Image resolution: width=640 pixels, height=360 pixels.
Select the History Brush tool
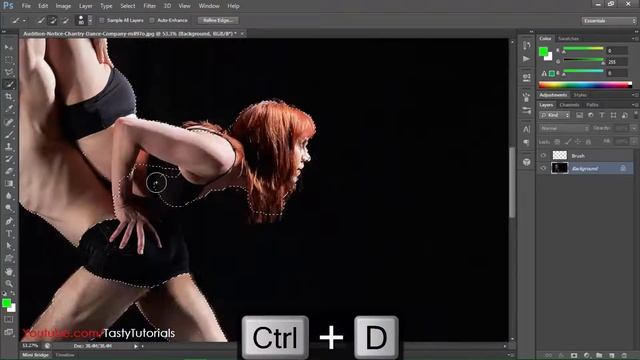tap(9, 159)
